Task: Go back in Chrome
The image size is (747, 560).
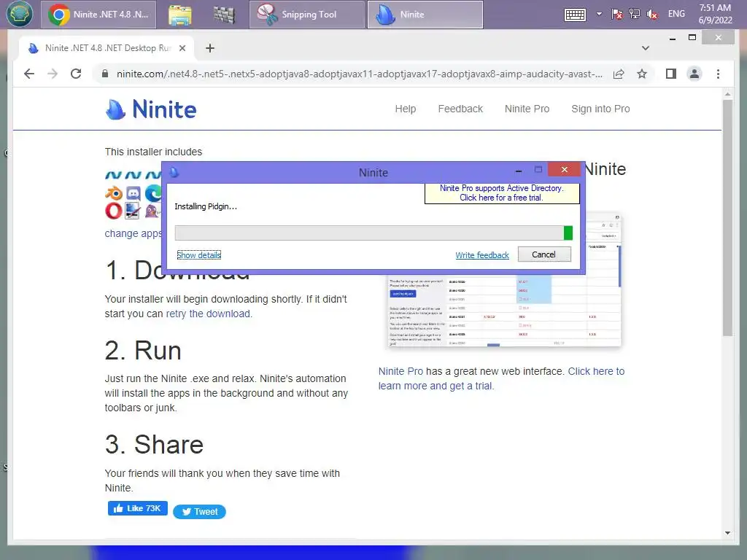Action: pos(29,74)
